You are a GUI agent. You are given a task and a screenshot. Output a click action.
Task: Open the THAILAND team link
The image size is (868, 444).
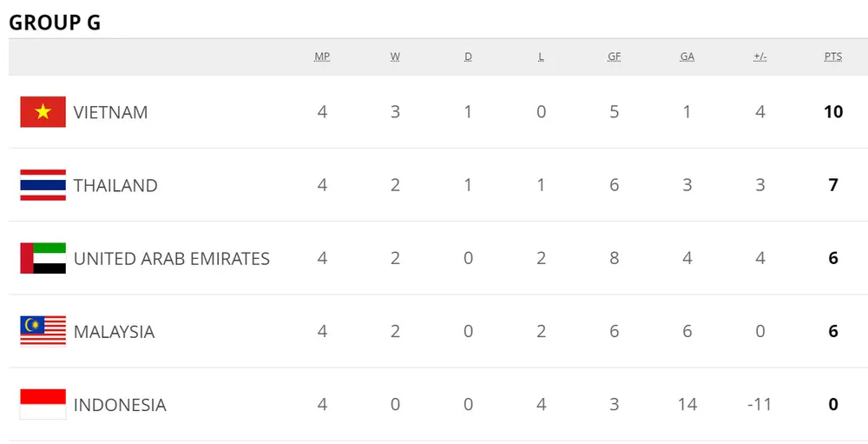[115, 185]
